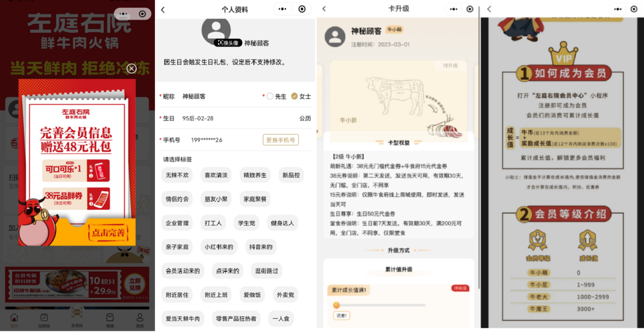The height and width of the screenshot is (333, 644).
Task: Toggle the 精致养生 tag
Action: [x=255, y=175]
